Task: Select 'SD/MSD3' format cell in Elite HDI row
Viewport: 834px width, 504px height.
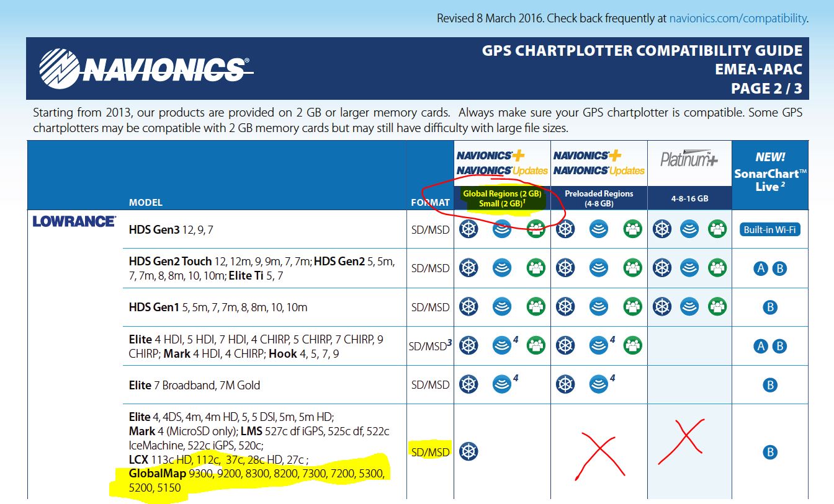Action: click(x=429, y=345)
